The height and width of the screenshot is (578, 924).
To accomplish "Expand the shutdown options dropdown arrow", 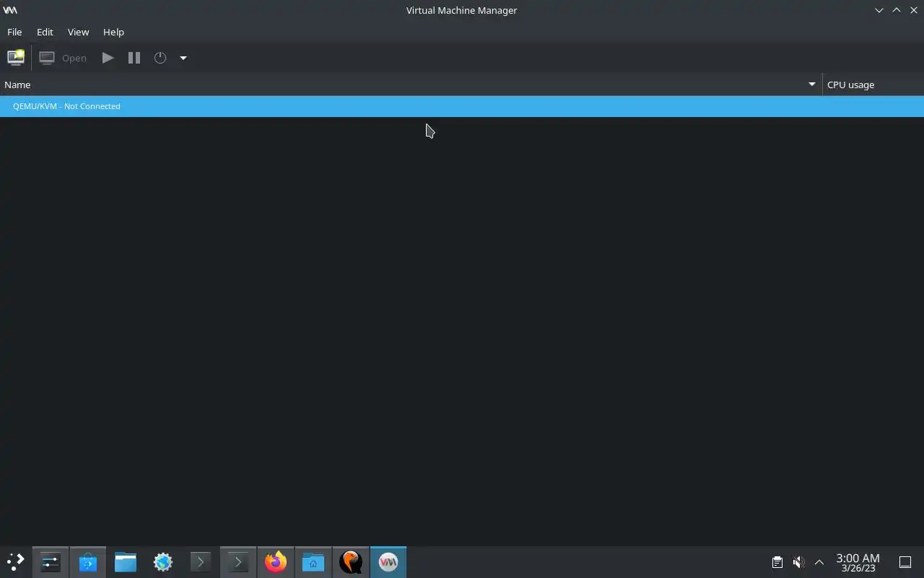I will [x=183, y=58].
